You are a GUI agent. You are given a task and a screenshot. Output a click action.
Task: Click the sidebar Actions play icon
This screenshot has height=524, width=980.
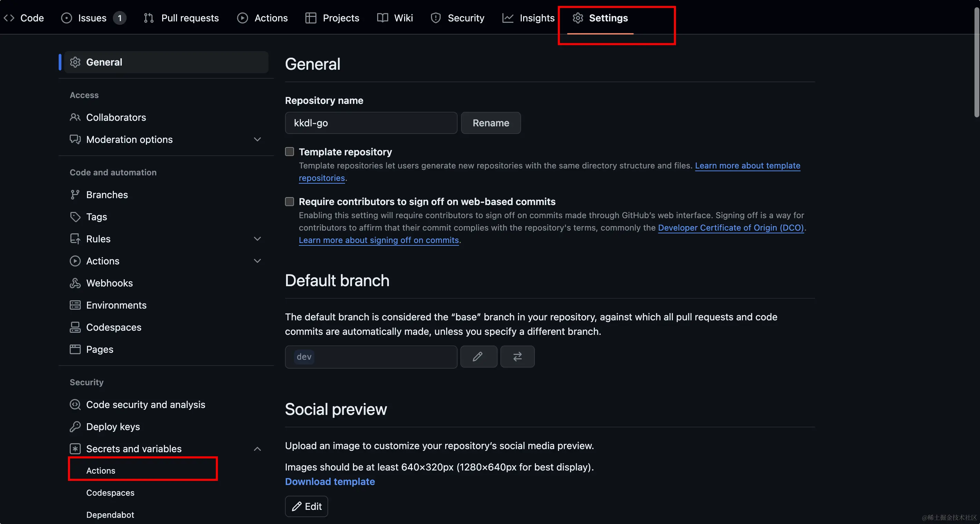pyautogui.click(x=75, y=261)
